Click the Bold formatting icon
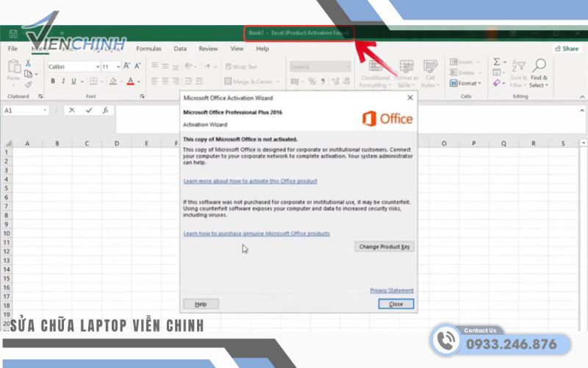Screen dimensions: 588x368 point(53,81)
